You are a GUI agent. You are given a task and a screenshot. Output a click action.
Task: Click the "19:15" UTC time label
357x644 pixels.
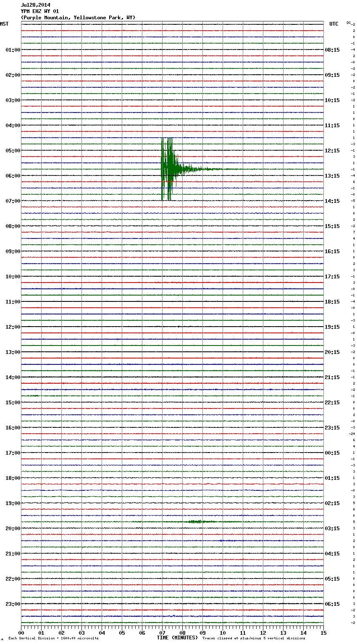[332, 327]
